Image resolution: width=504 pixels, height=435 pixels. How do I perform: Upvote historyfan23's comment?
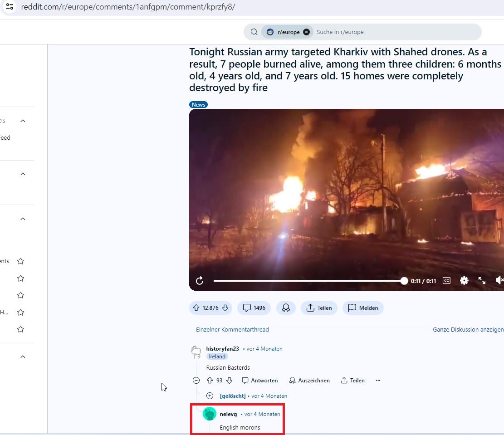point(210,381)
